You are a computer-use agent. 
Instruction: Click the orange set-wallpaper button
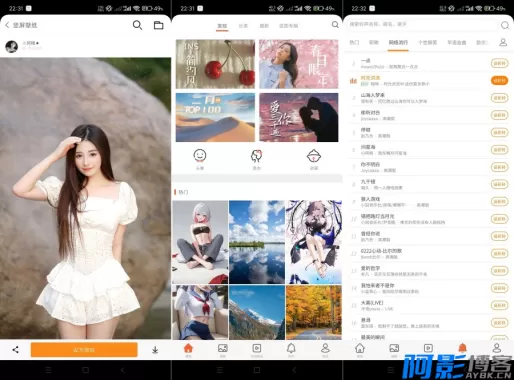point(84,350)
